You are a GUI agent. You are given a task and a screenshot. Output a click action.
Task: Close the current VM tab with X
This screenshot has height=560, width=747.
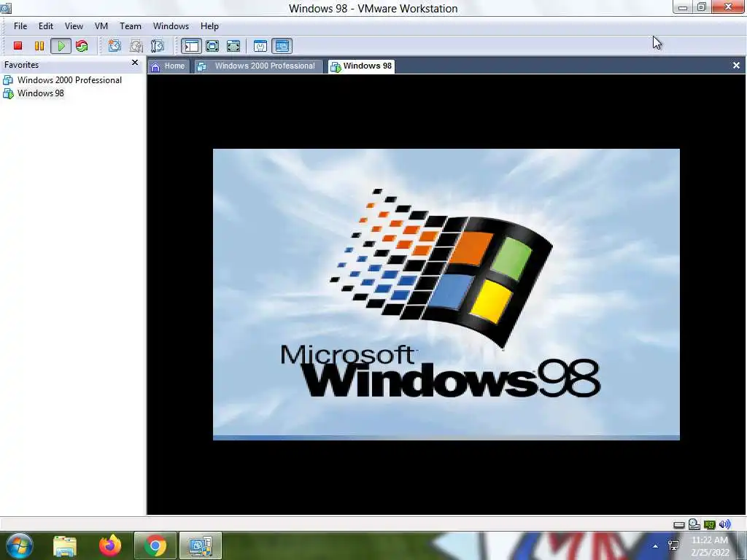(736, 65)
